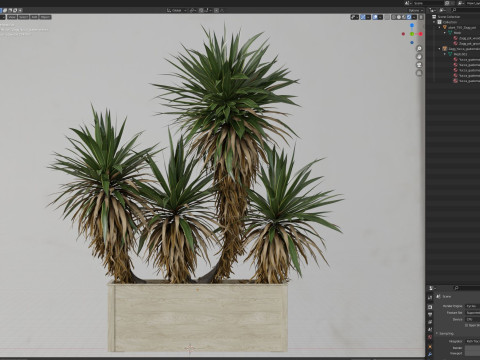Open the pivot point dropdown

[193, 10]
